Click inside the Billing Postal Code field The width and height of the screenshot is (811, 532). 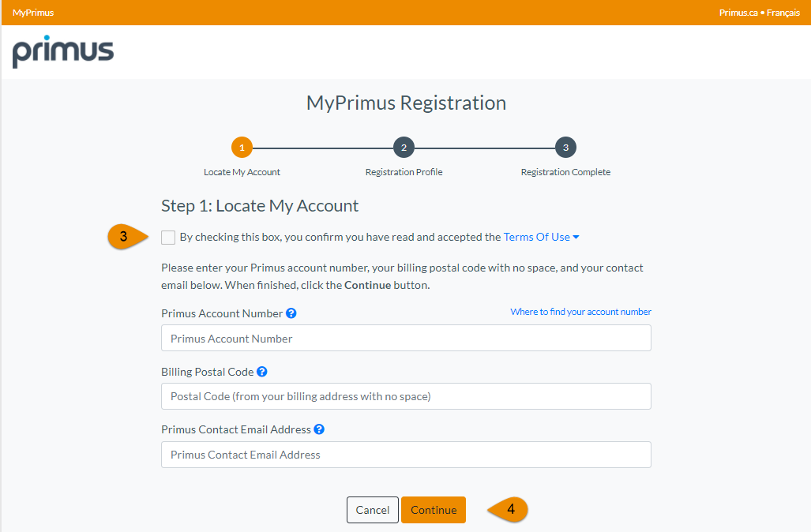click(x=405, y=395)
